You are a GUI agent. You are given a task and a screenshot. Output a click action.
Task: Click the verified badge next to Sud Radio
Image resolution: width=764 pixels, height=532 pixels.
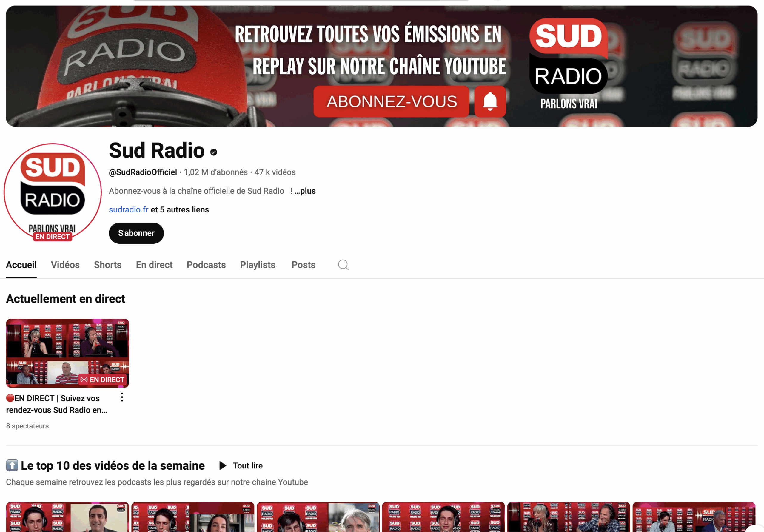click(x=214, y=152)
